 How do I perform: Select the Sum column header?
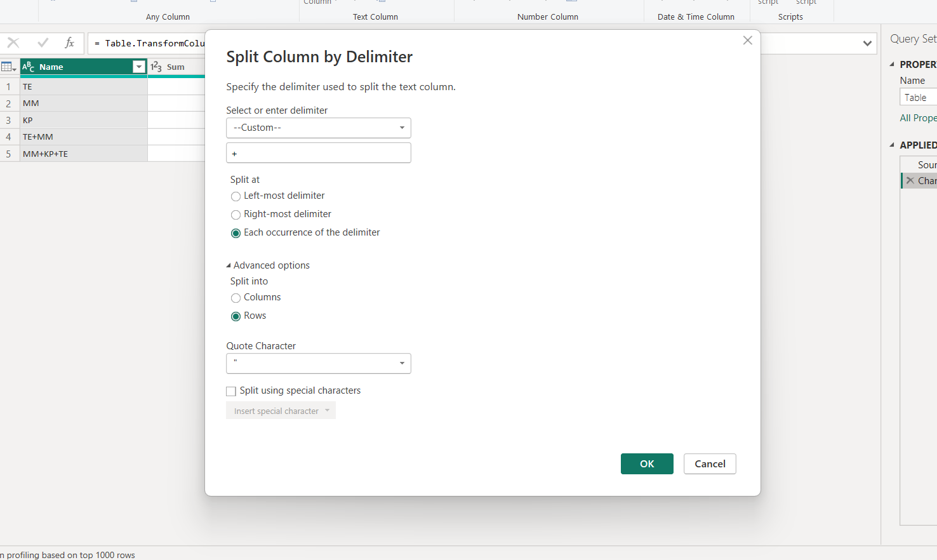pos(176,67)
